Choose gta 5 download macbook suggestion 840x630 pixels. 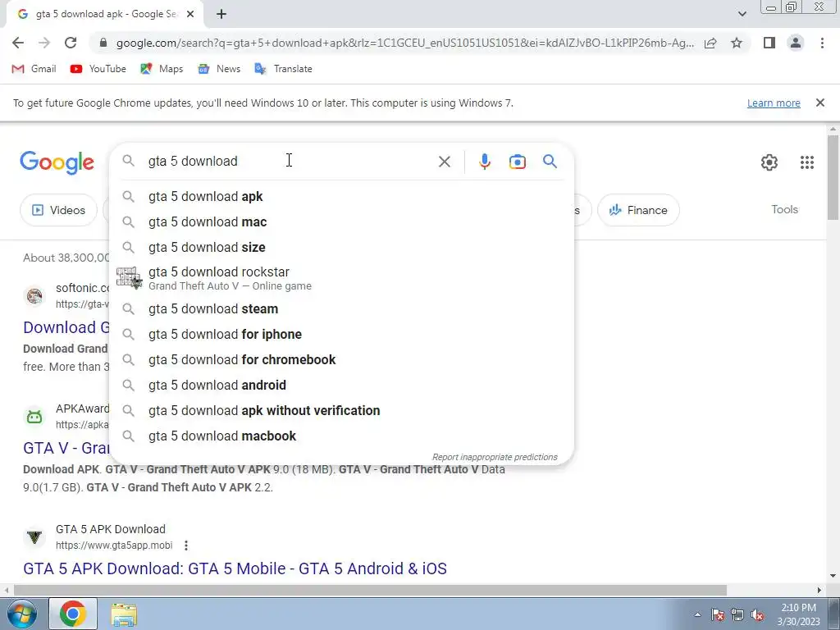[341, 436]
